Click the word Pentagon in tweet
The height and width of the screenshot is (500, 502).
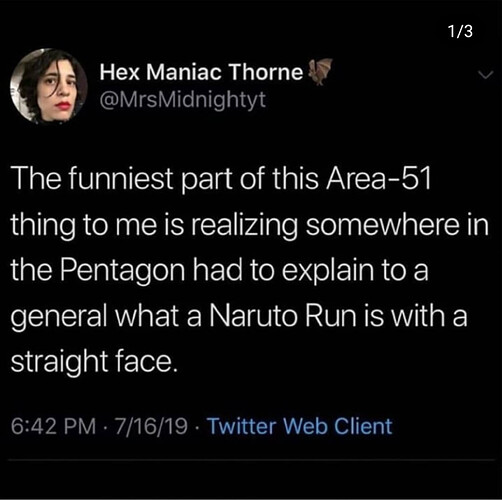pyautogui.click(x=122, y=272)
